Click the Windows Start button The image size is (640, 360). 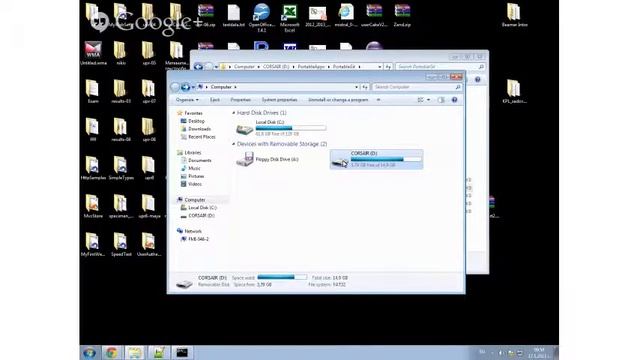coord(90,353)
